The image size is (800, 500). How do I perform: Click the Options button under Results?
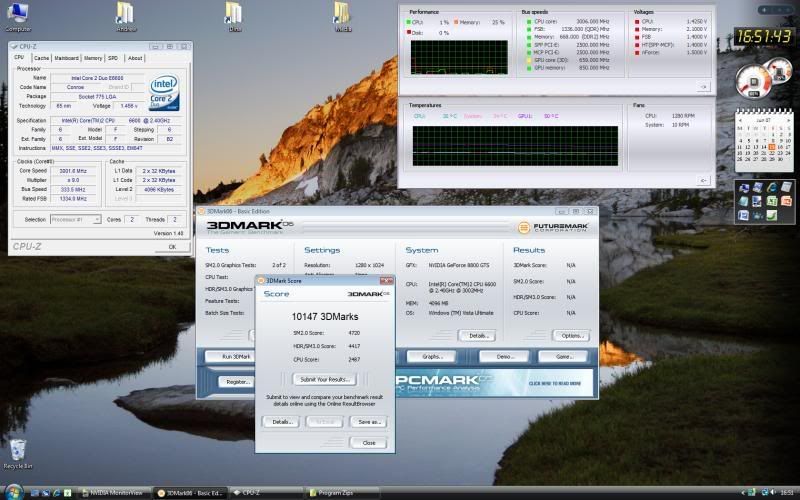point(571,336)
